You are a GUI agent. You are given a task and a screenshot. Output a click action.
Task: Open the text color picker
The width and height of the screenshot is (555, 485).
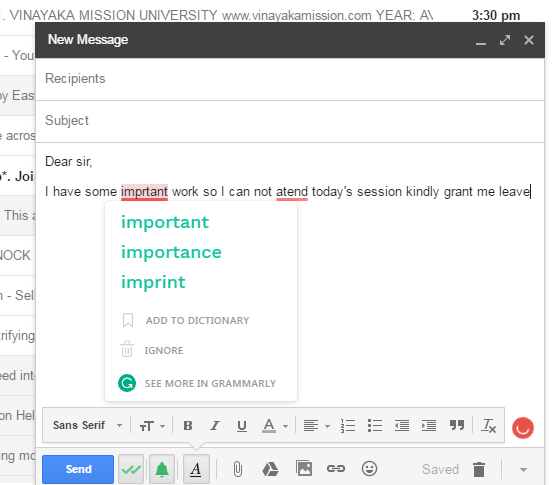point(275,426)
